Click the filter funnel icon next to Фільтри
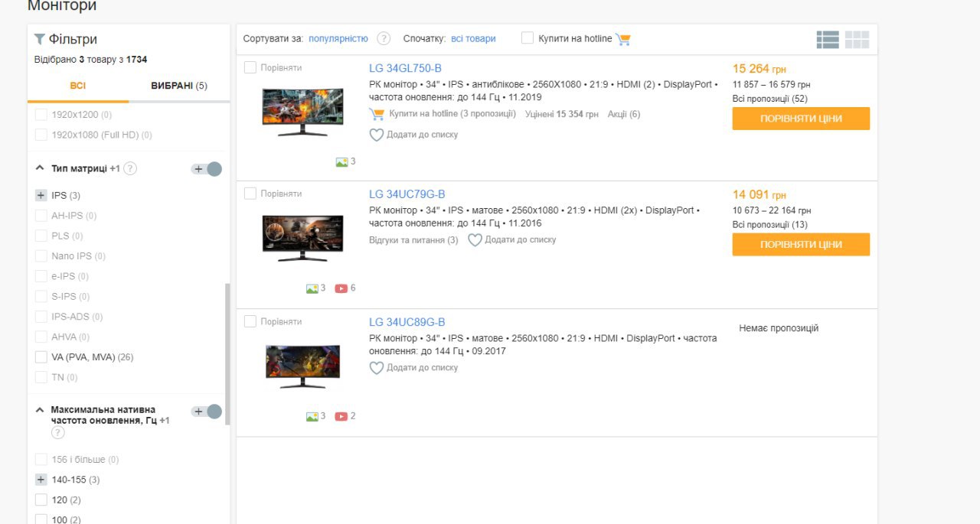The image size is (980, 524). (39, 39)
